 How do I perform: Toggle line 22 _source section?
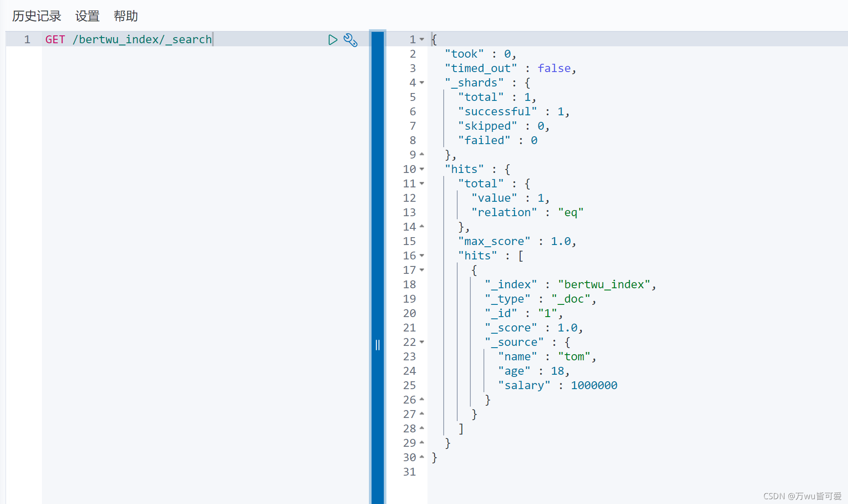pyautogui.click(x=424, y=342)
